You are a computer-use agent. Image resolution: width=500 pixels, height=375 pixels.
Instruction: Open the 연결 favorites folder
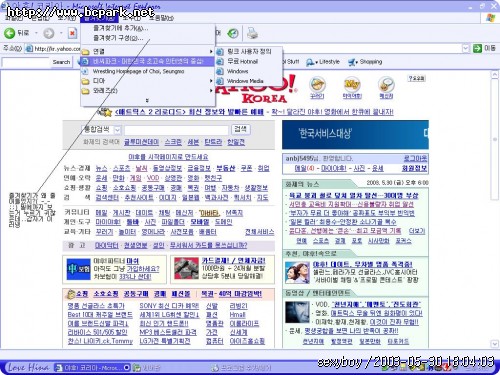pos(147,51)
